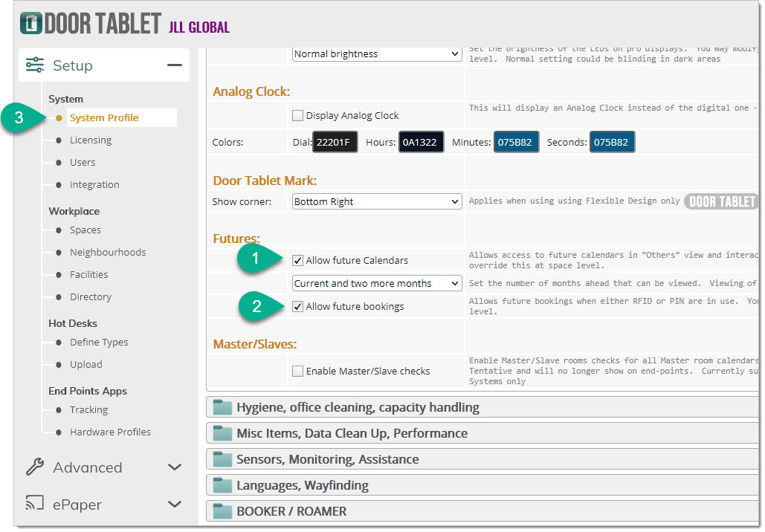Click the Door Tablet logo icon
Image resolution: width=765 pixels, height=532 pixels.
click(30, 23)
